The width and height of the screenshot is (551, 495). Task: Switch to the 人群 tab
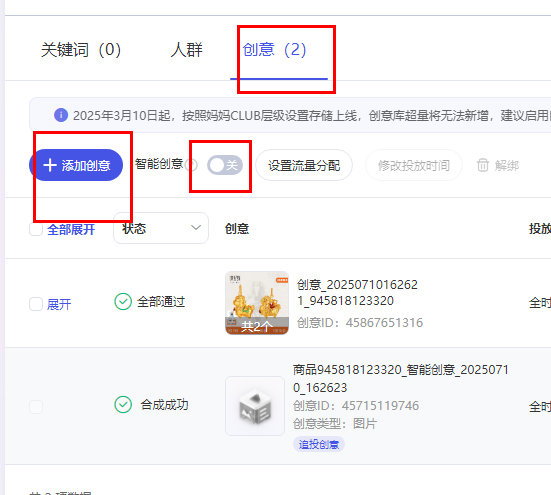point(186,50)
